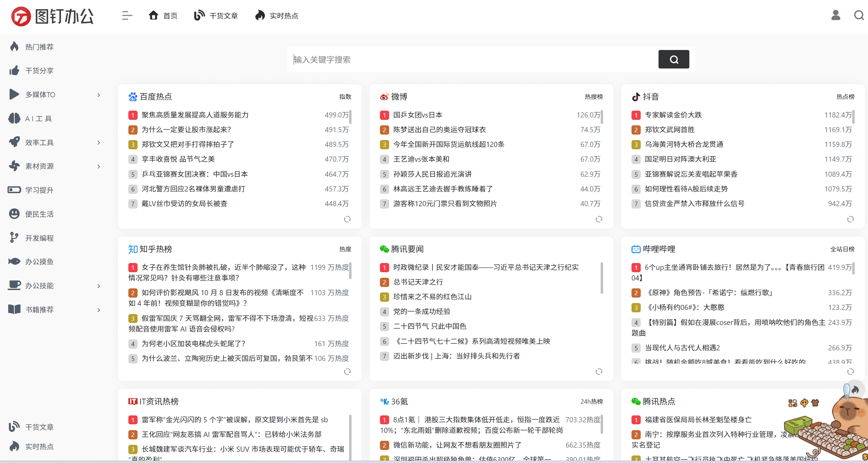Viewport: 868px width, 463px height.
Task: Click the 多媒体TO play icon
Action: [14, 94]
